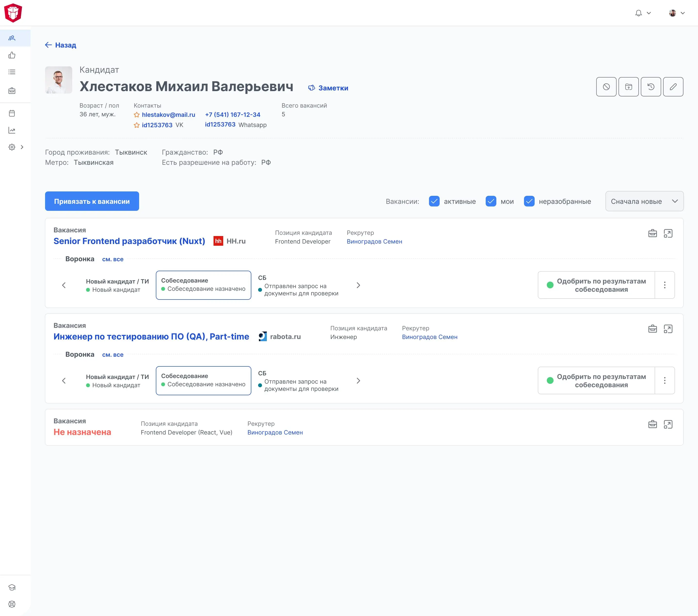Open analytics chart icon in sidebar
The width and height of the screenshot is (698, 616).
click(x=12, y=130)
